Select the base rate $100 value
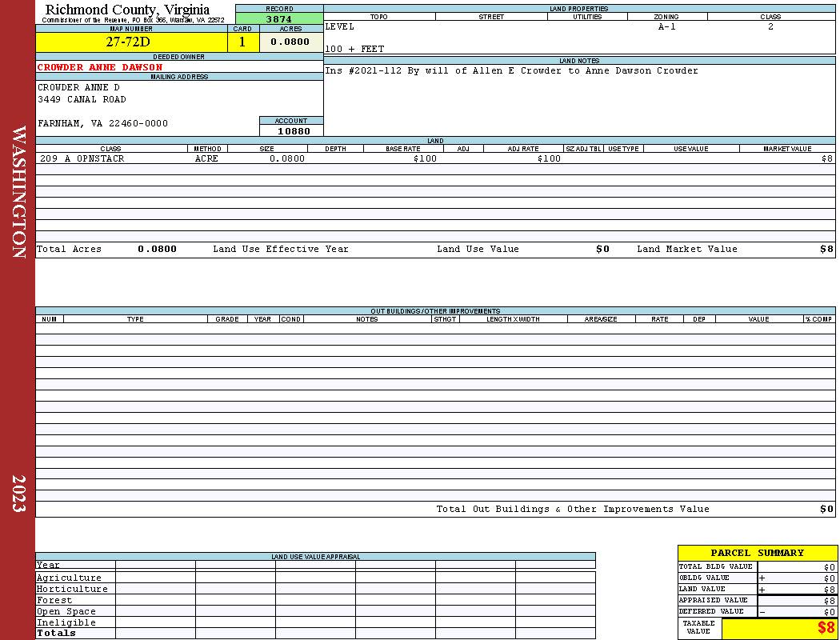 pos(425,158)
